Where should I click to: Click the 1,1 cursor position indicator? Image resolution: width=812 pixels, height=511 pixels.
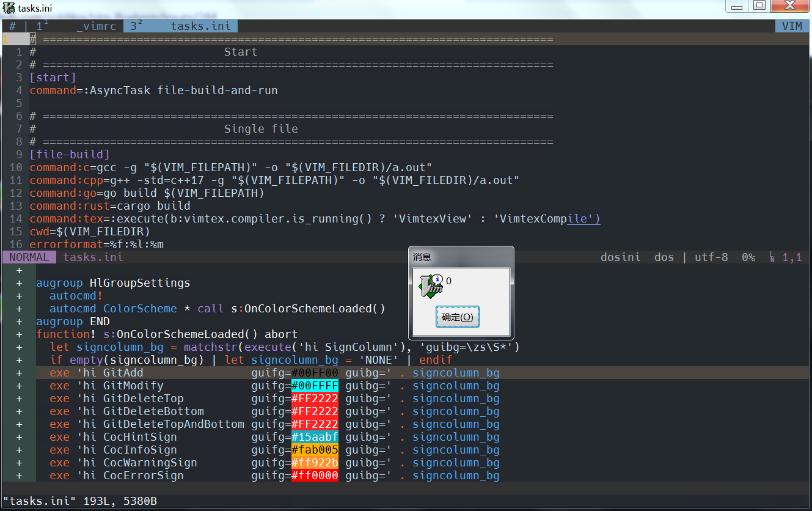(x=791, y=257)
